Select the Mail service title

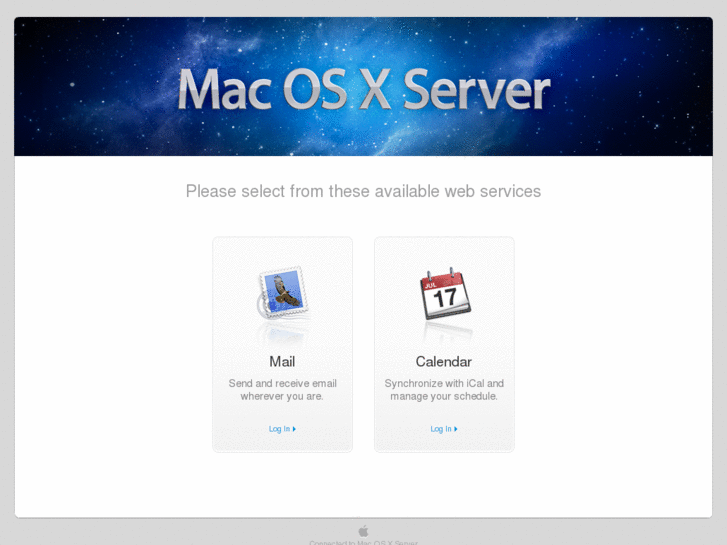pyautogui.click(x=282, y=361)
